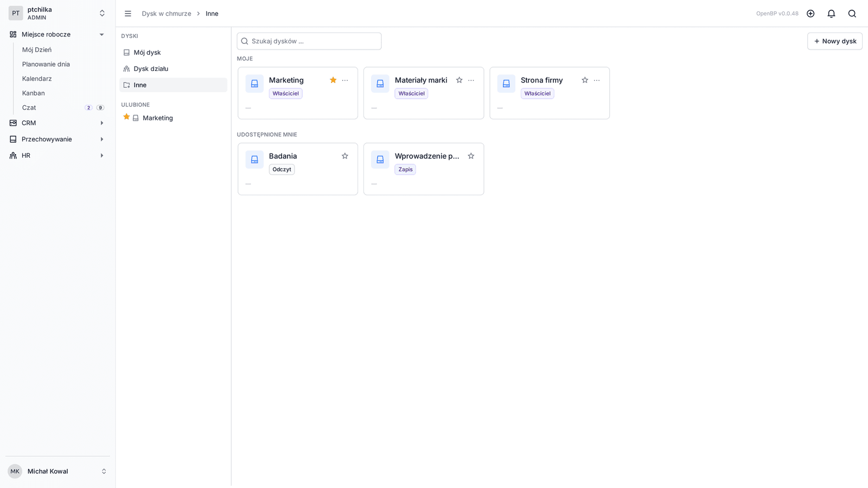Open the Strona firmy disk title
The image size is (868, 488).
pos(542,80)
